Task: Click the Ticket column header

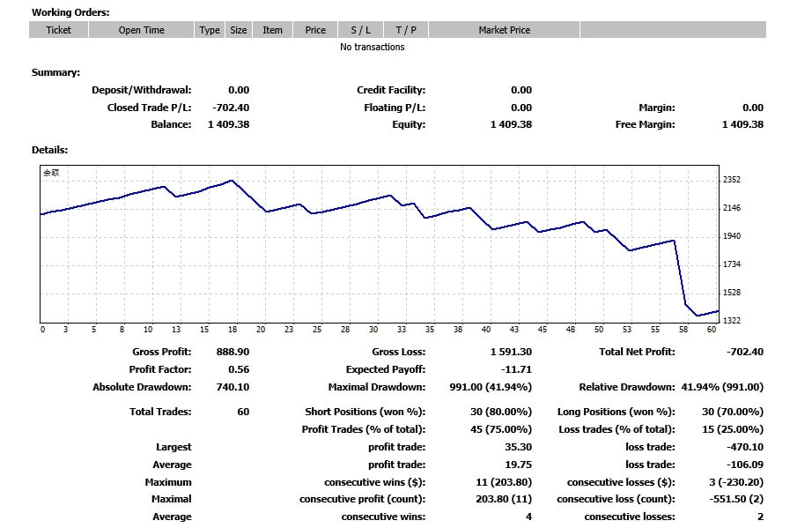Action: pyautogui.click(x=58, y=30)
